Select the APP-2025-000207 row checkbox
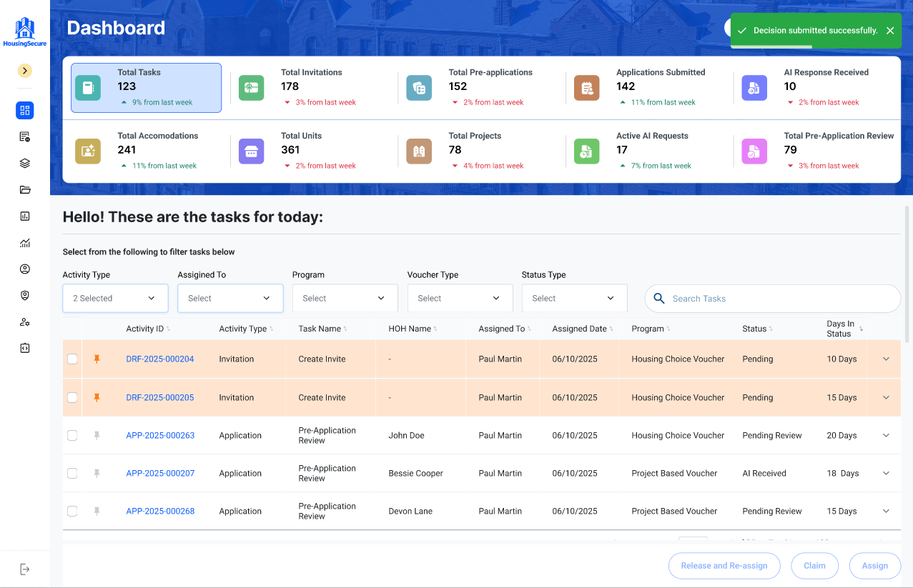The image size is (913, 588). coord(72,473)
